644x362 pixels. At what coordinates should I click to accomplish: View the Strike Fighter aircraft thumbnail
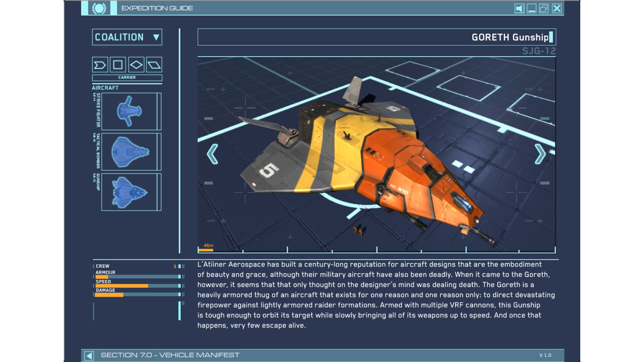tap(129, 111)
